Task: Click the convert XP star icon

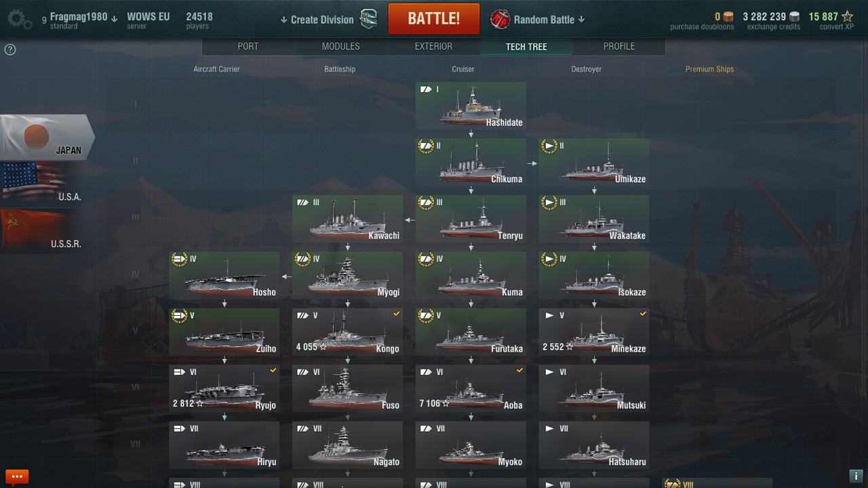Action: [x=848, y=16]
